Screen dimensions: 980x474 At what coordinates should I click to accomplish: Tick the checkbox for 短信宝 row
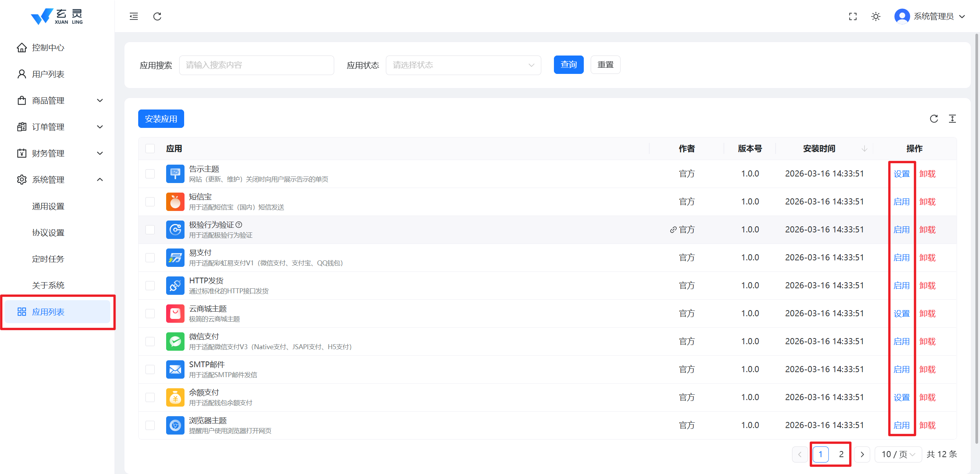tap(150, 202)
